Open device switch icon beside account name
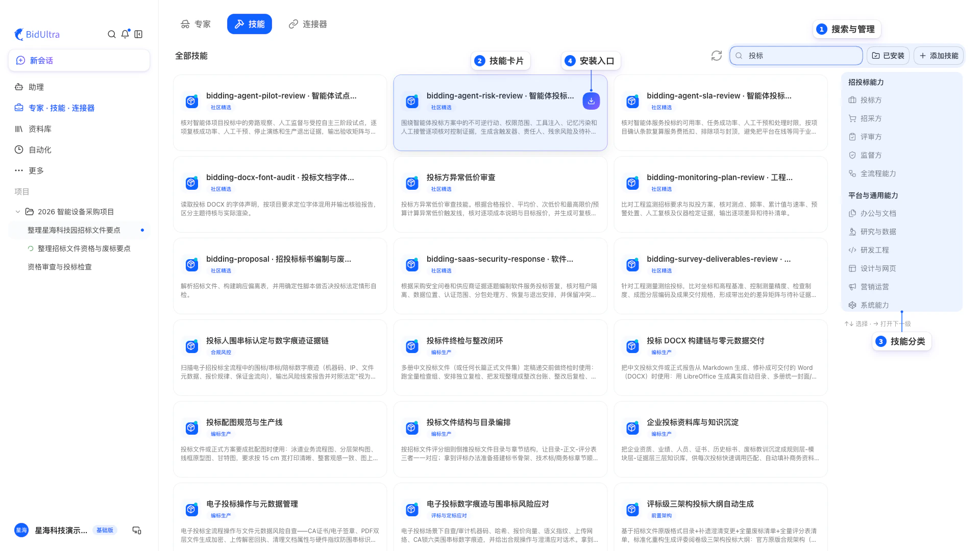Image resolution: width=980 pixels, height=551 pixels. coord(136,531)
